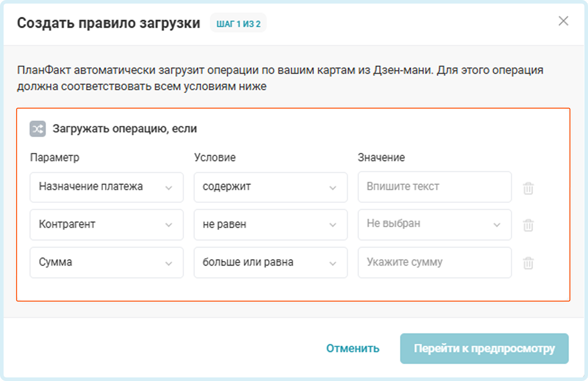The height and width of the screenshot is (381, 588).
Task: Click the 'Впишите текст' input field
Action: pos(434,187)
